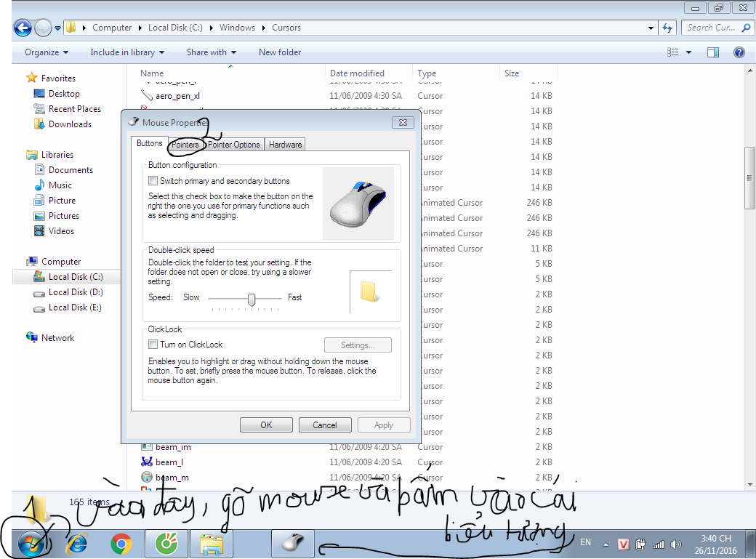This screenshot has height=559, width=756.
Task: Launch Internet Explorer from the taskbar
Action: click(77, 543)
